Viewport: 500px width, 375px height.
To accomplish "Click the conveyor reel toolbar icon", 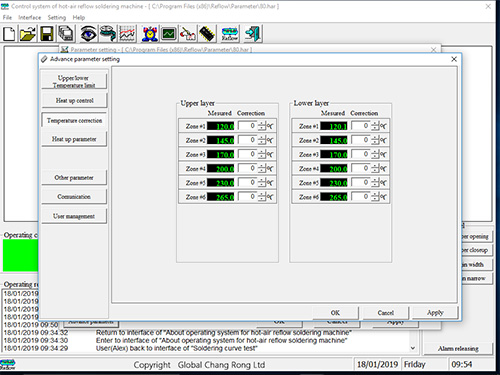I will [108, 34].
